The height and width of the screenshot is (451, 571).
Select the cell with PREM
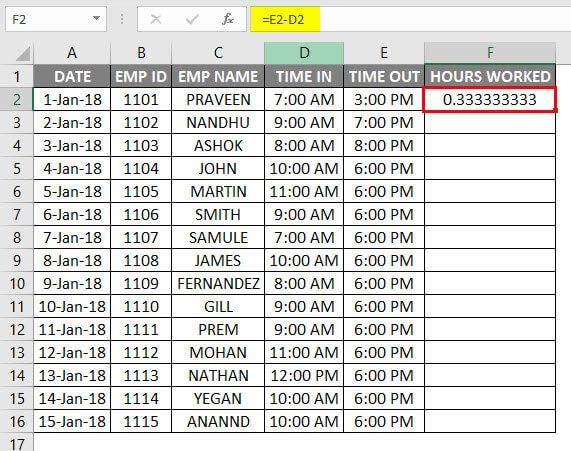218,329
